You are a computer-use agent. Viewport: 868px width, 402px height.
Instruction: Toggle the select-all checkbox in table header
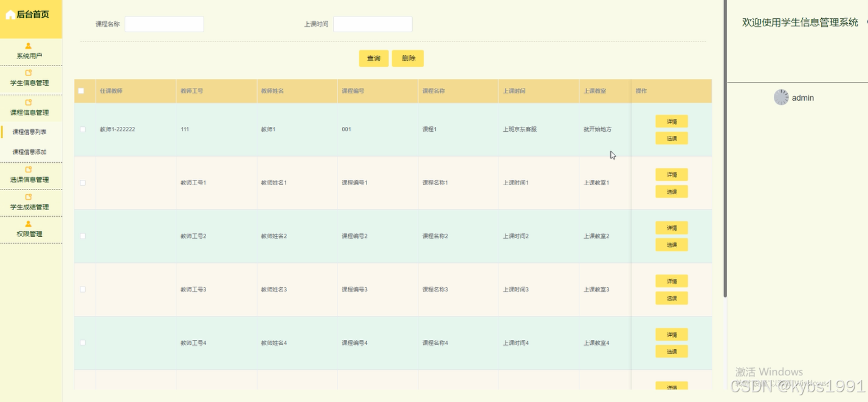81,91
